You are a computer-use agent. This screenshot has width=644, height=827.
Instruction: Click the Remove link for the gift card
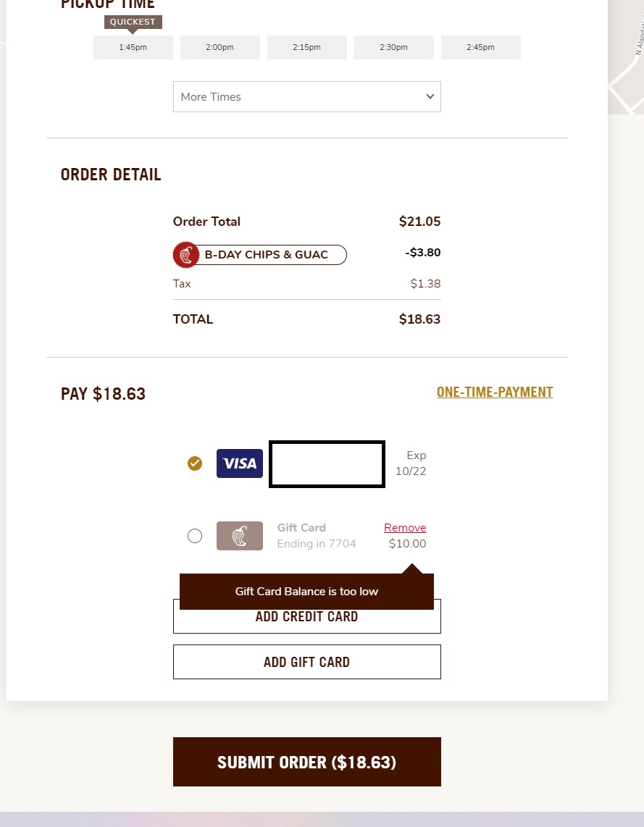pyautogui.click(x=404, y=527)
